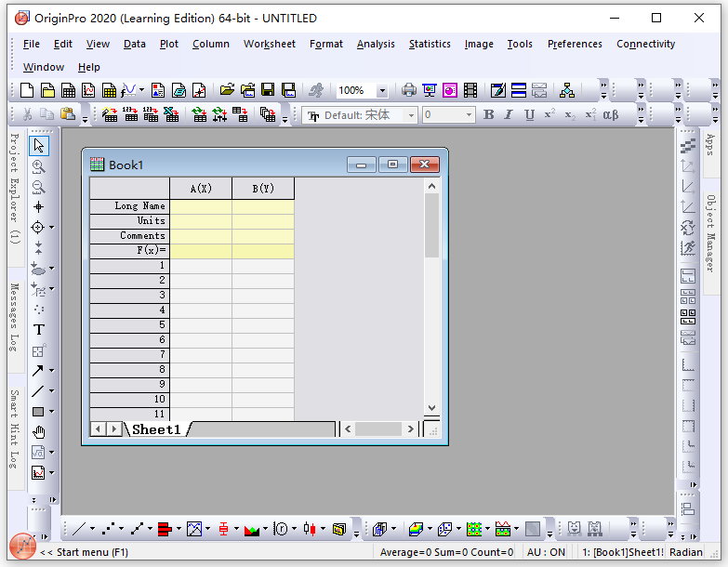Screen dimensions: 728x567
Task: Click the red Bar chart plot icon
Action: tap(165, 529)
